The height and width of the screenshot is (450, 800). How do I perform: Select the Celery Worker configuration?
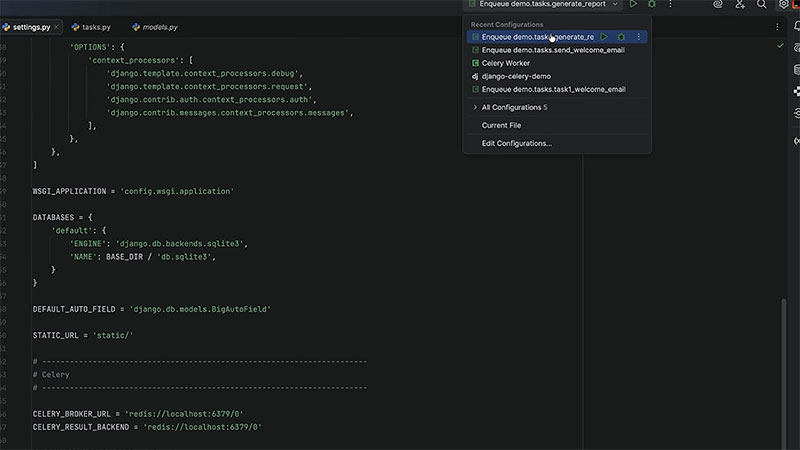pyautogui.click(x=505, y=63)
